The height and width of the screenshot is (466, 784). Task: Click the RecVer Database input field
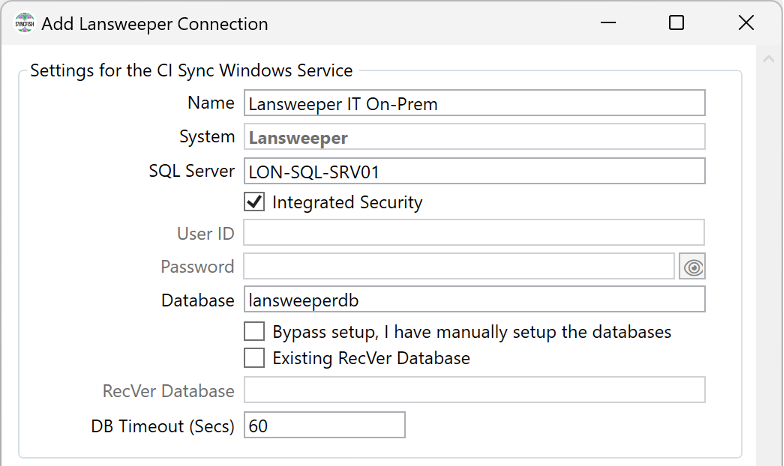click(x=474, y=390)
